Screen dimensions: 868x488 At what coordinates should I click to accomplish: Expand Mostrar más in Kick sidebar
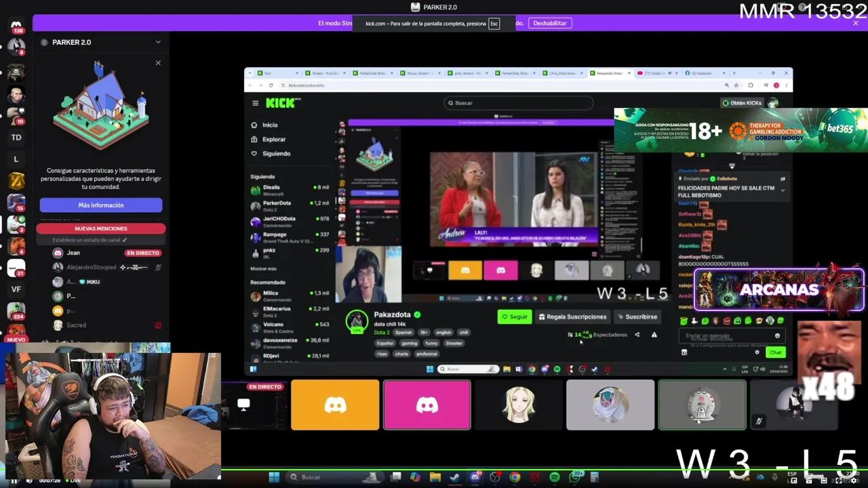pyautogui.click(x=263, y=268)
